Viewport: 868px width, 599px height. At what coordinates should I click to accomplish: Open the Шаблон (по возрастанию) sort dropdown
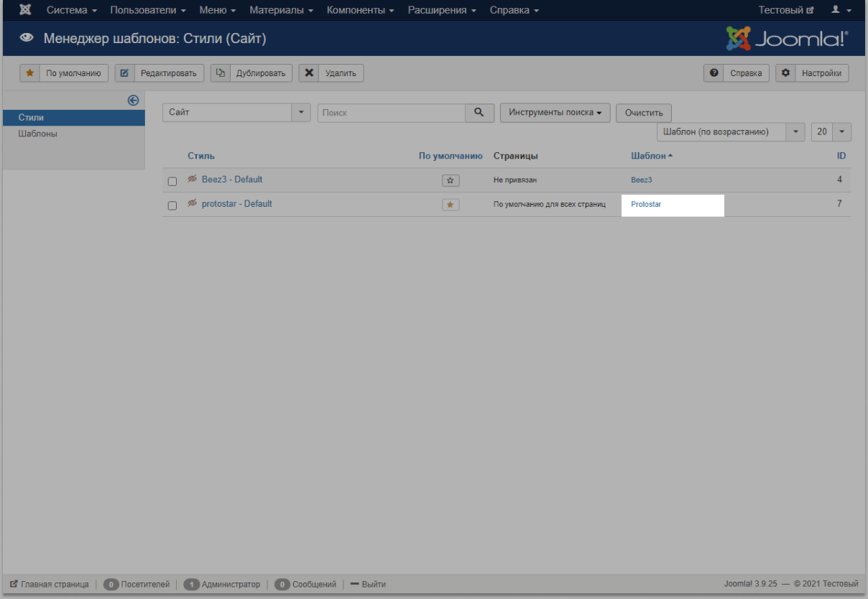coord(731,132)
